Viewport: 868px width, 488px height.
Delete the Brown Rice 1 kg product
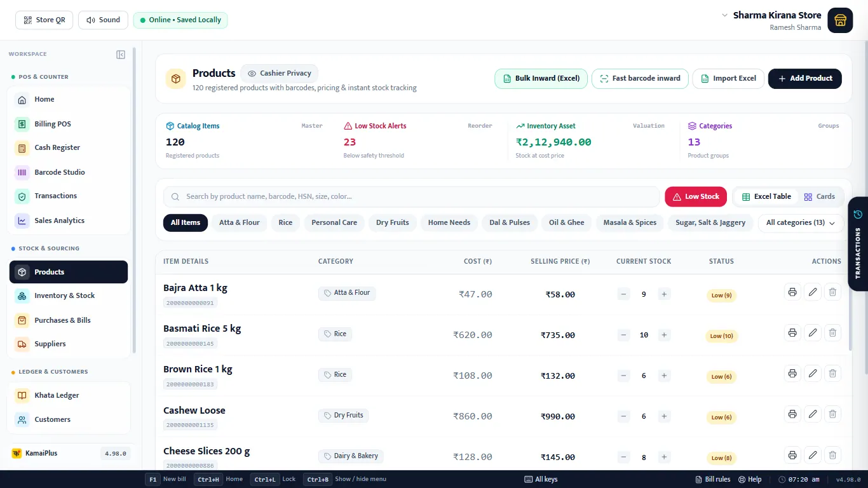pos(832,374)
